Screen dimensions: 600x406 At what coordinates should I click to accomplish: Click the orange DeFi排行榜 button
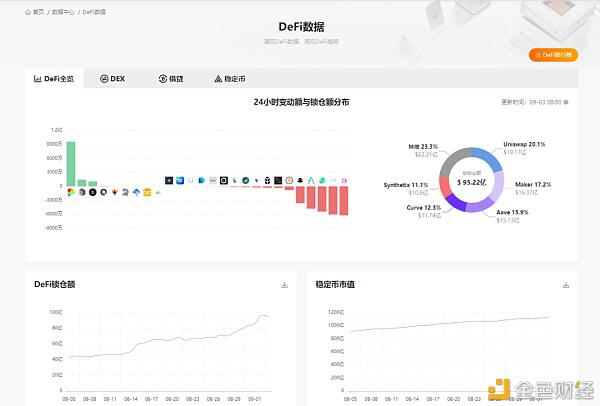click(x=553, y=55)
